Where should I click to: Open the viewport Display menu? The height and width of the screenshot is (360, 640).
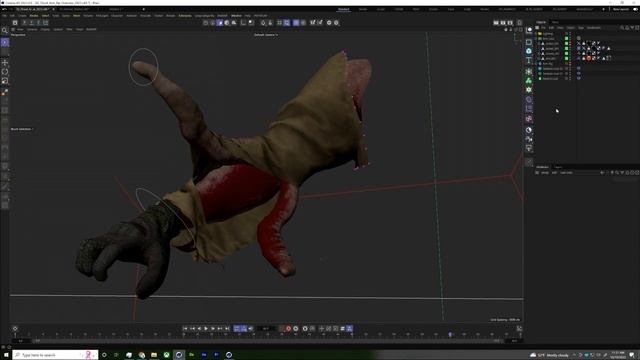tap(45, 29)
